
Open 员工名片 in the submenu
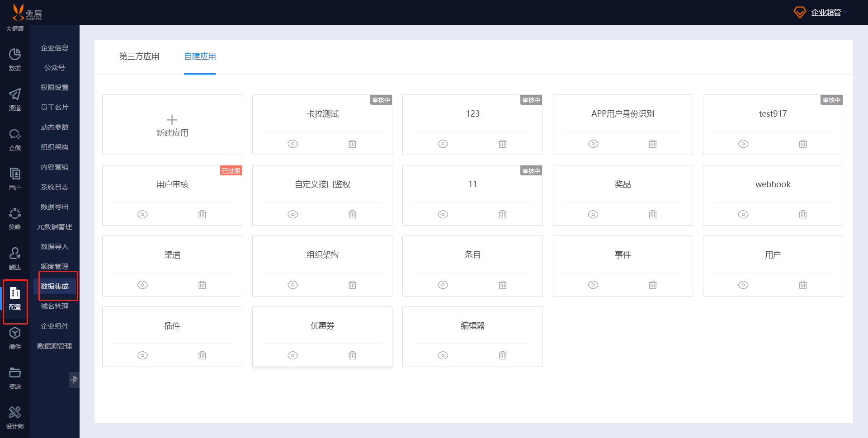click(55, 107)
